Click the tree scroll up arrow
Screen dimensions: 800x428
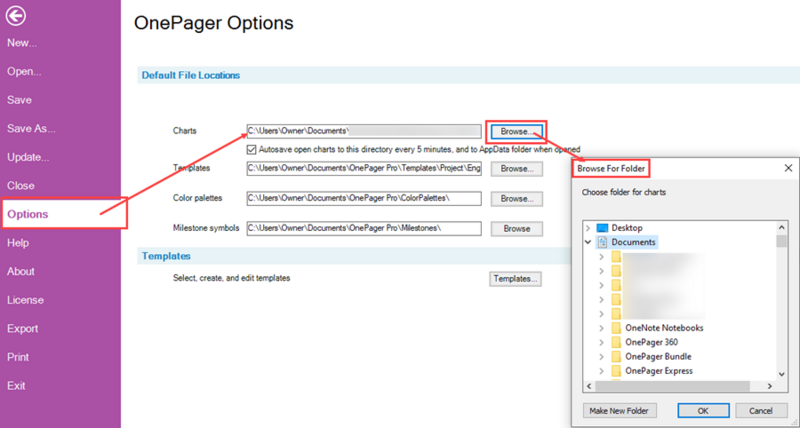(782, 228)
